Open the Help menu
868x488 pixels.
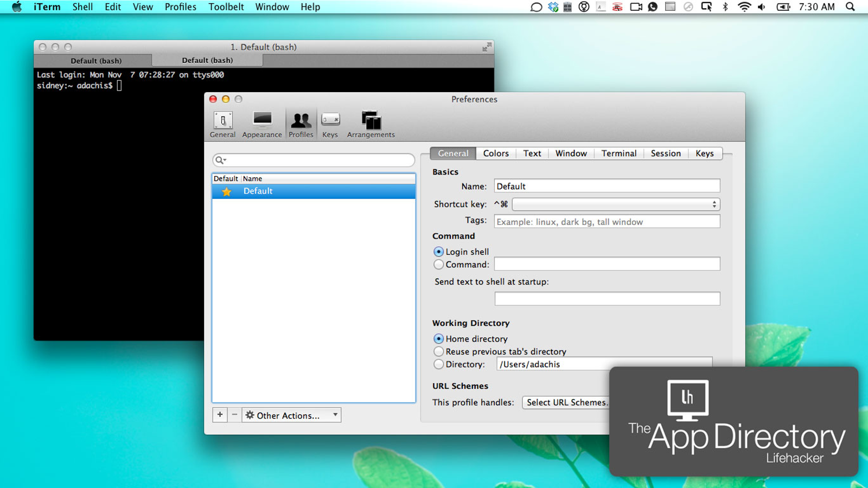click(x=310, y=7)
